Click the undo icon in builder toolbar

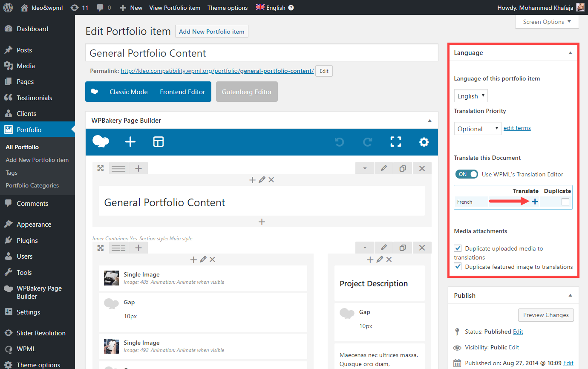340,142
